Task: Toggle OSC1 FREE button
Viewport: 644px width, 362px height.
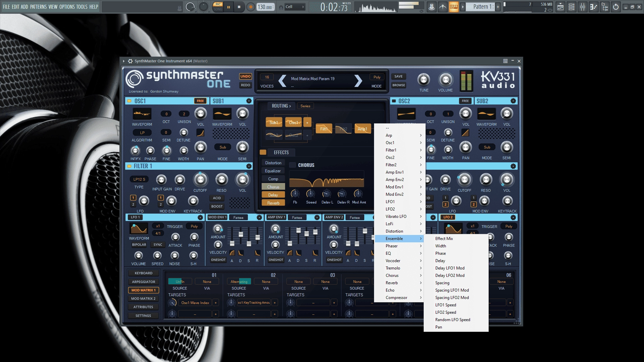Action: click(200, 101)
